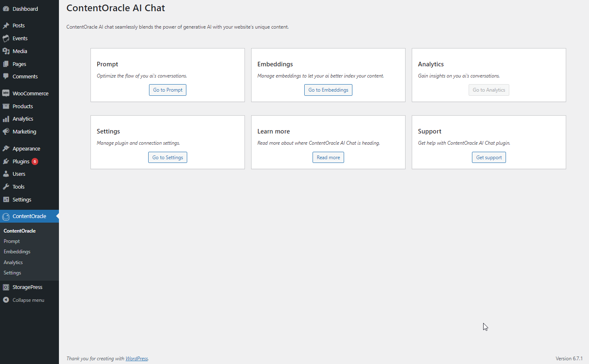This screenshot has width=589, height=364.
Task: Click the Posts pushpin icon
Action: pyautogui.click(x=6, y=26)
